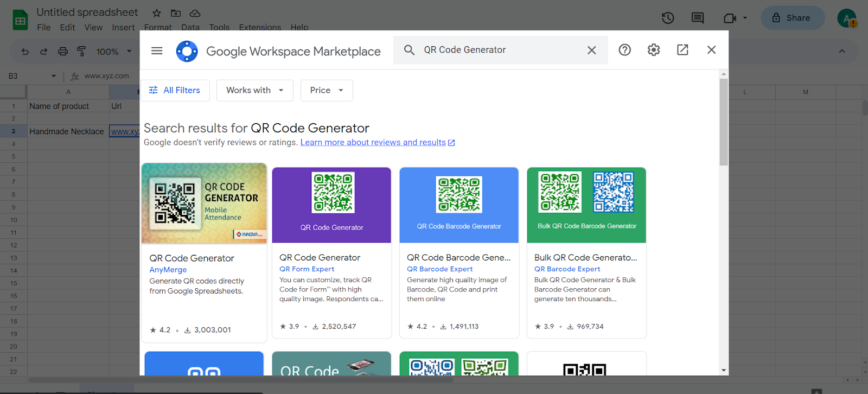Viewport: 868px width, 394px height.
Task: Open the Marketplace hamburger menu
Action: point(157,50)
